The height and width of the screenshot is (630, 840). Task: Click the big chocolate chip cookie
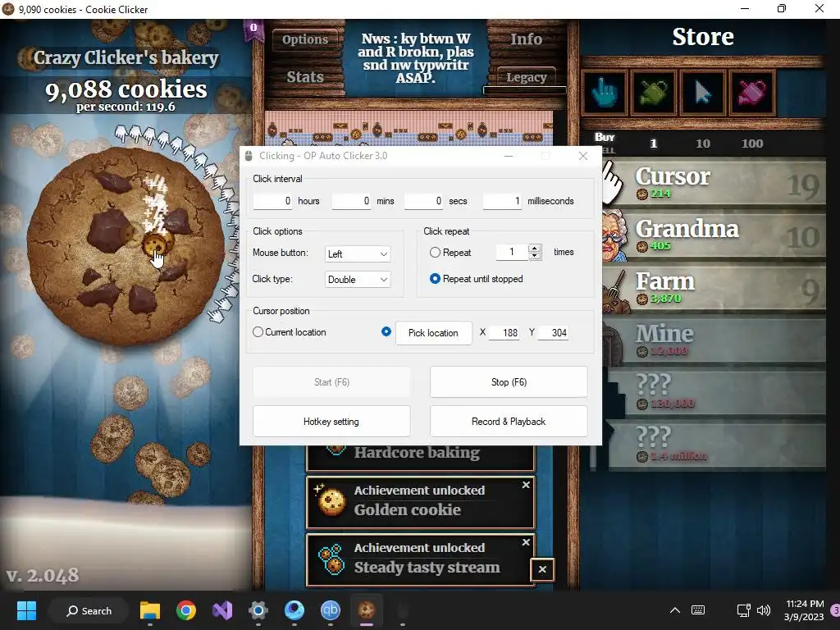tap(126, 246)
